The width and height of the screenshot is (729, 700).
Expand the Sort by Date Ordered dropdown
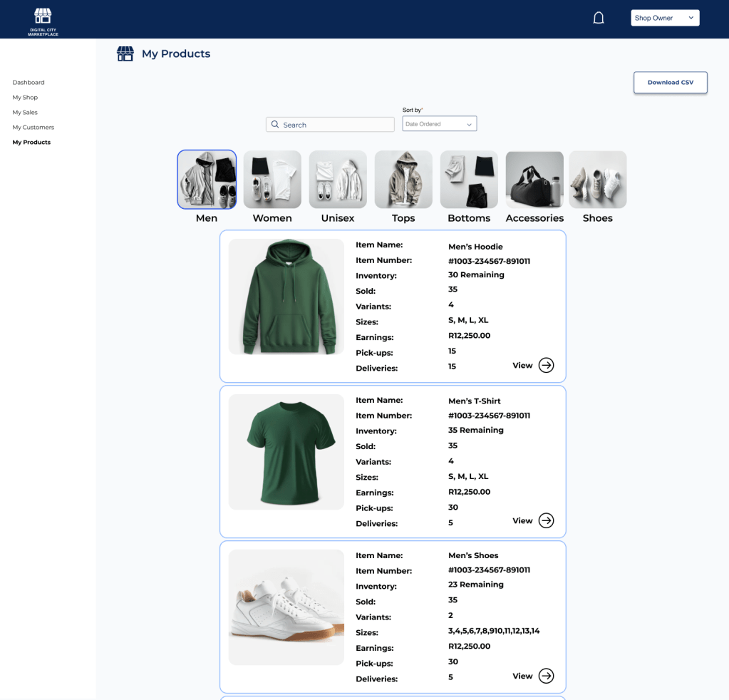(x=439, y=124)
